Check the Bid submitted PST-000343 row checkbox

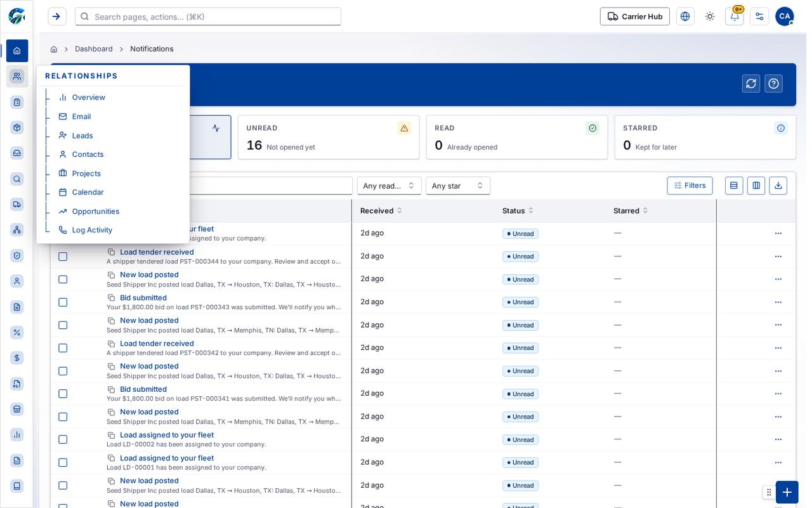63,302
